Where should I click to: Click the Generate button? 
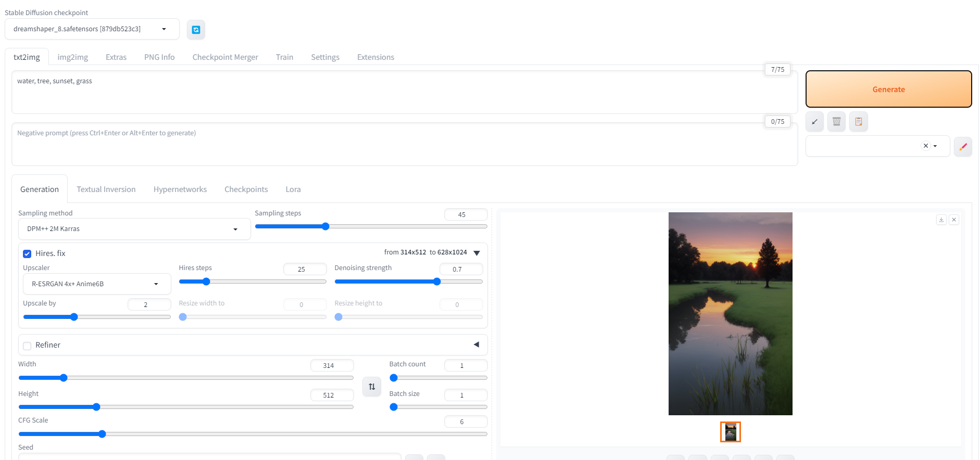pyautogui.click(x=888, y=89)
